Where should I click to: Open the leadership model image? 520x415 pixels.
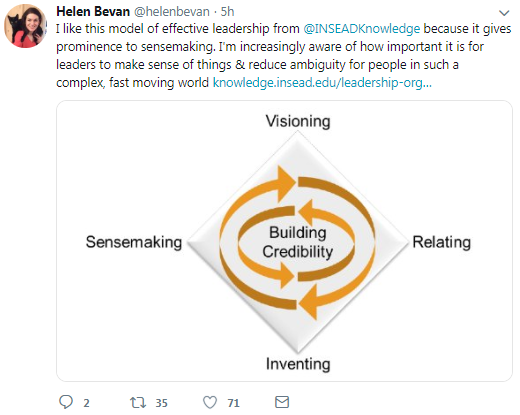[284, 241]
